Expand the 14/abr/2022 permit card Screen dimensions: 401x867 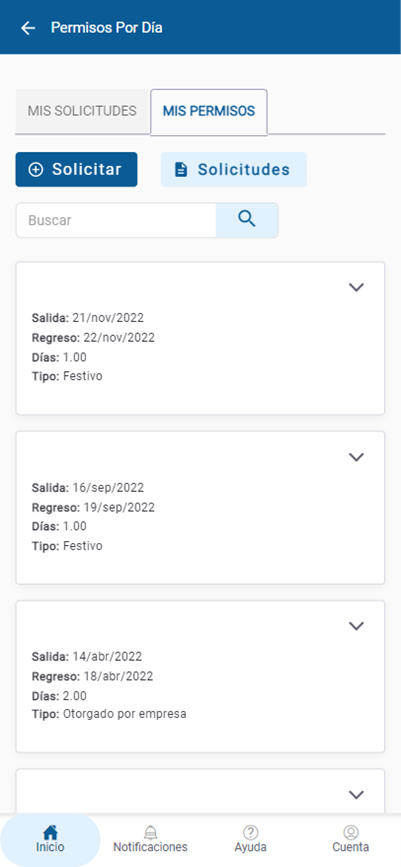pyautogui.click(x=357, y=625)
